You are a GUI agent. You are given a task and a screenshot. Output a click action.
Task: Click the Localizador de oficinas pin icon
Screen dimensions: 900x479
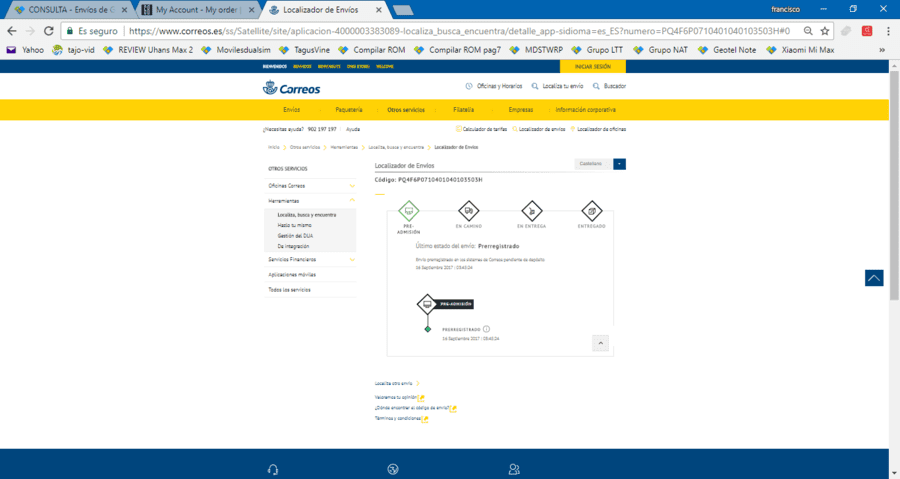click(x=572, y=129)
